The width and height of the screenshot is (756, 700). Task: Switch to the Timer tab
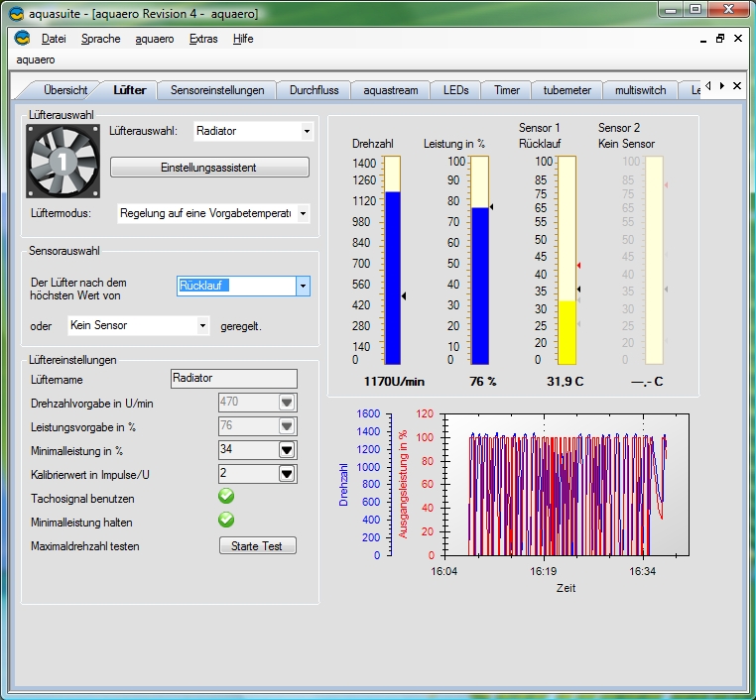pos(507,90)
